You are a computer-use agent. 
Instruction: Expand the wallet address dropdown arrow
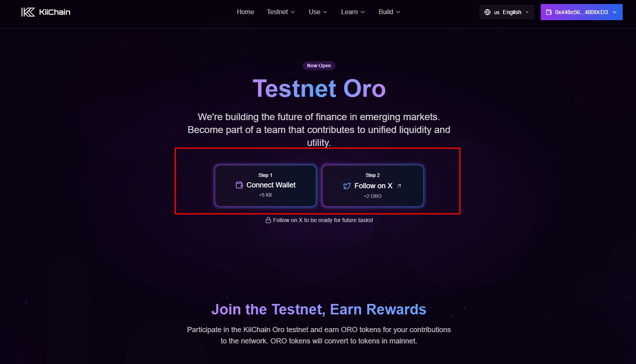coord(615,12)
